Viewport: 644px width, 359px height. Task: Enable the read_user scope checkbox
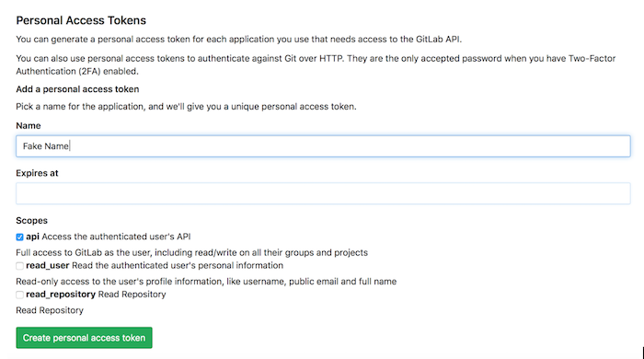coord(19,266)
